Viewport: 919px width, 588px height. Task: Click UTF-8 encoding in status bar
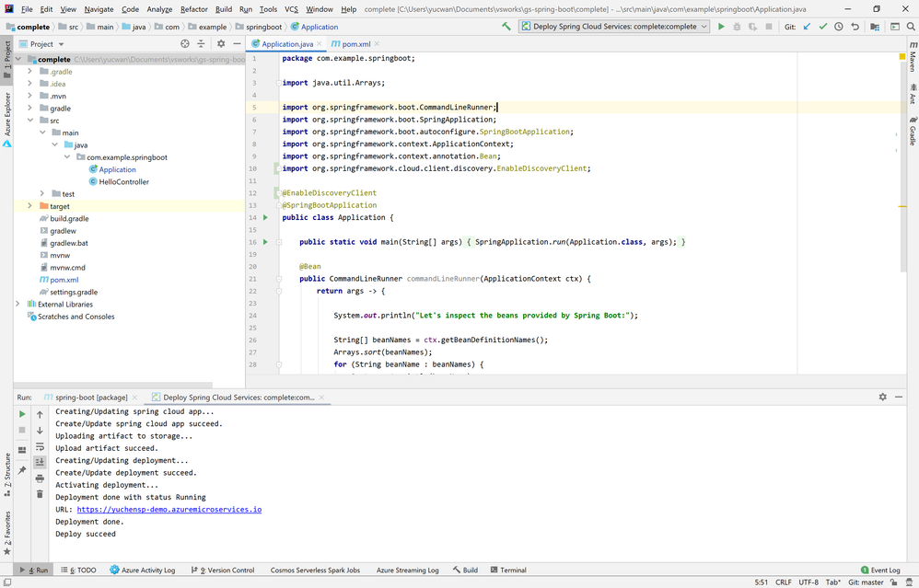coord(808,582)
